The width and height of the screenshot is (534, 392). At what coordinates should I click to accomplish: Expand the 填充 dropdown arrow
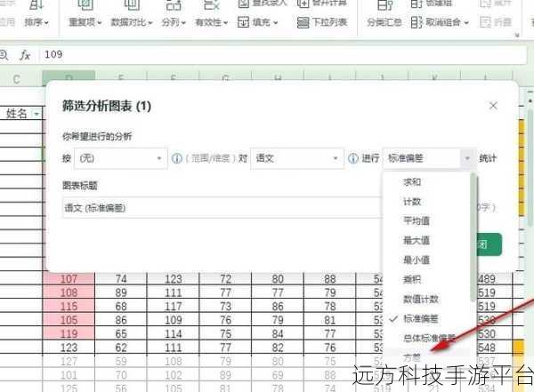click(275, 23)
